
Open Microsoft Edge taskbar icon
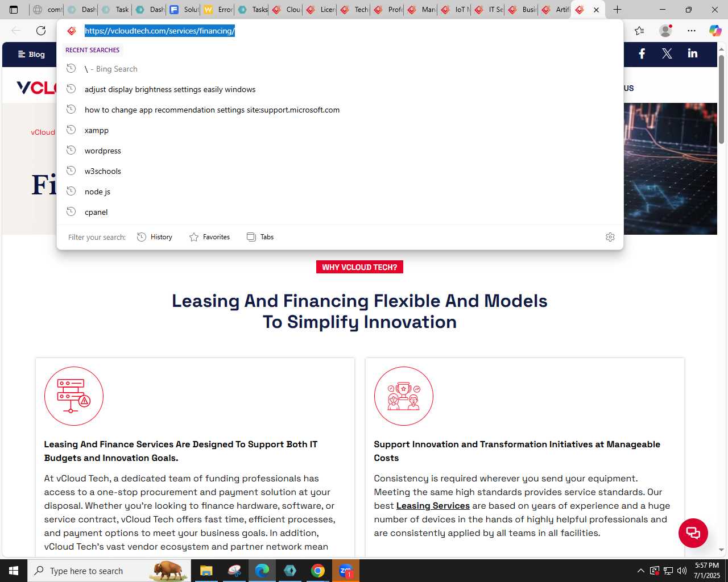coord(262,571)
